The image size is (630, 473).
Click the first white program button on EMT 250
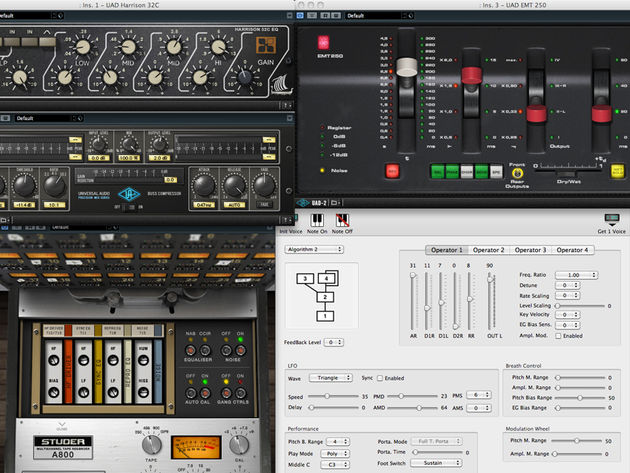[x=466, y=172]
